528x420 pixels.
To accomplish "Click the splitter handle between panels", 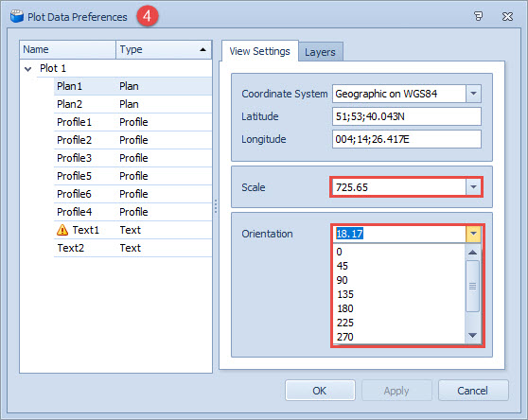I will 216,206.
